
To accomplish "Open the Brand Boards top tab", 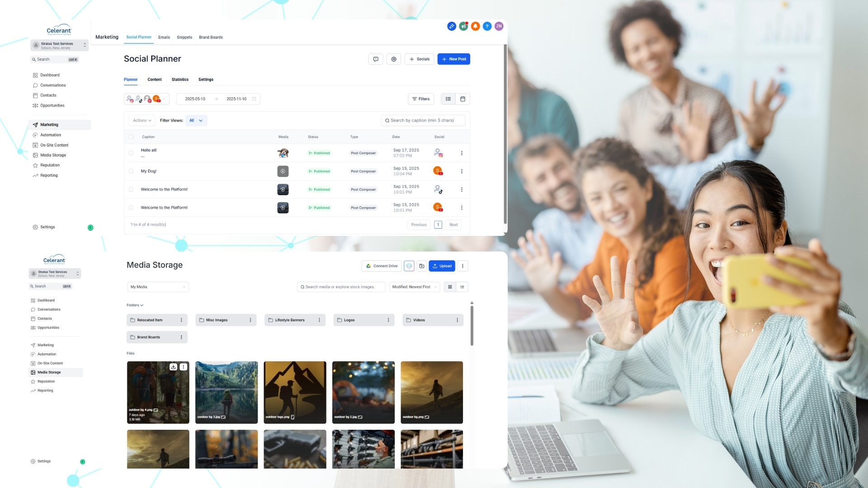I will [211, 38].
